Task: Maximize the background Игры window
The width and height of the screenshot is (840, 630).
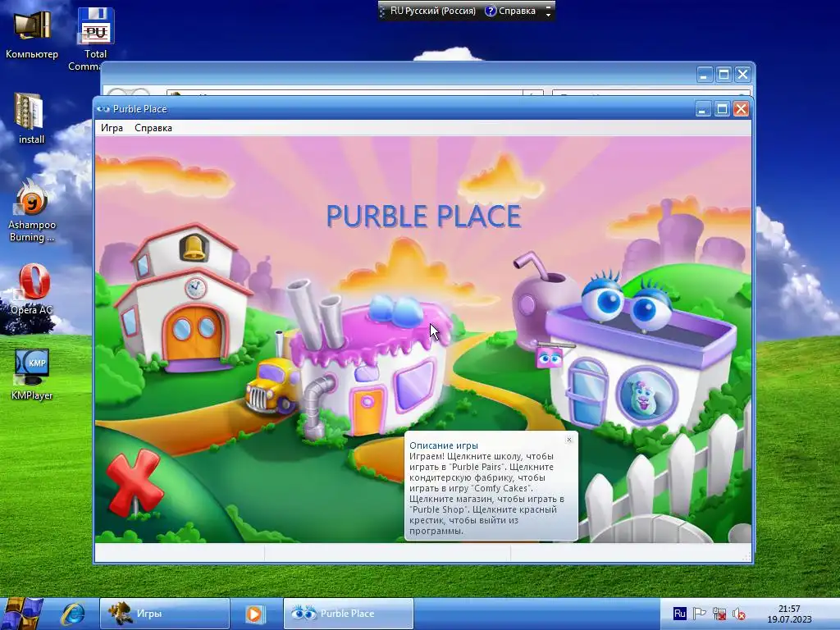Action: (x=724, y=75)
